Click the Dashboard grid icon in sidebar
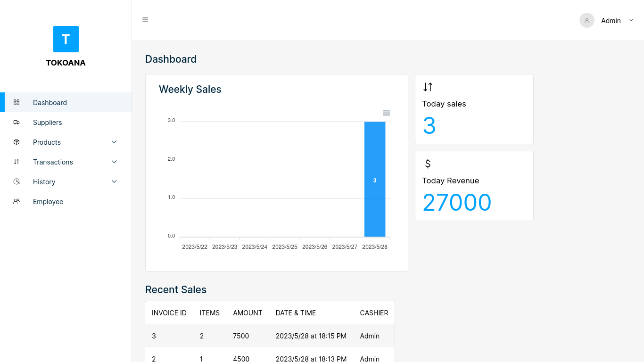The image size is (644, 362). pos(17,102)
